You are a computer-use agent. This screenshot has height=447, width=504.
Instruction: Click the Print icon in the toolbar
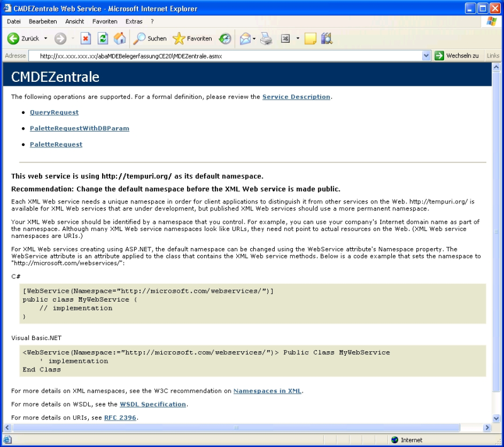266,39
